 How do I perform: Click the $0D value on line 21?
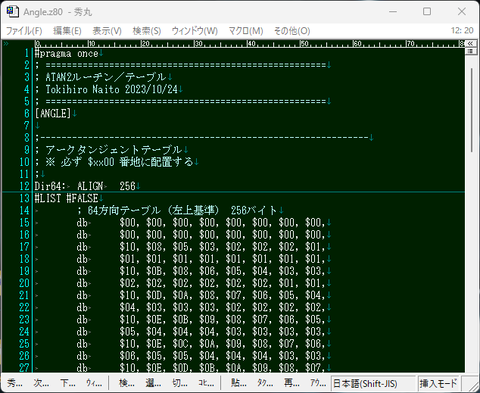(154, 295)
